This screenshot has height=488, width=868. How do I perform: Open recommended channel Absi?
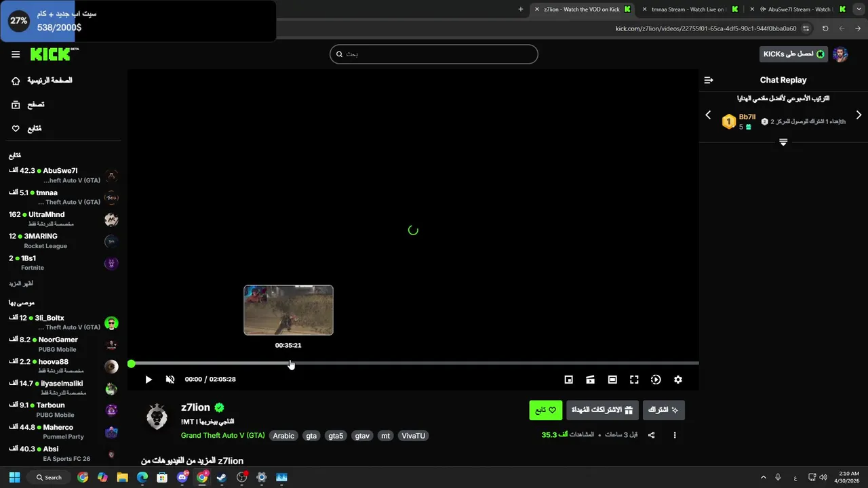point(64,453)
